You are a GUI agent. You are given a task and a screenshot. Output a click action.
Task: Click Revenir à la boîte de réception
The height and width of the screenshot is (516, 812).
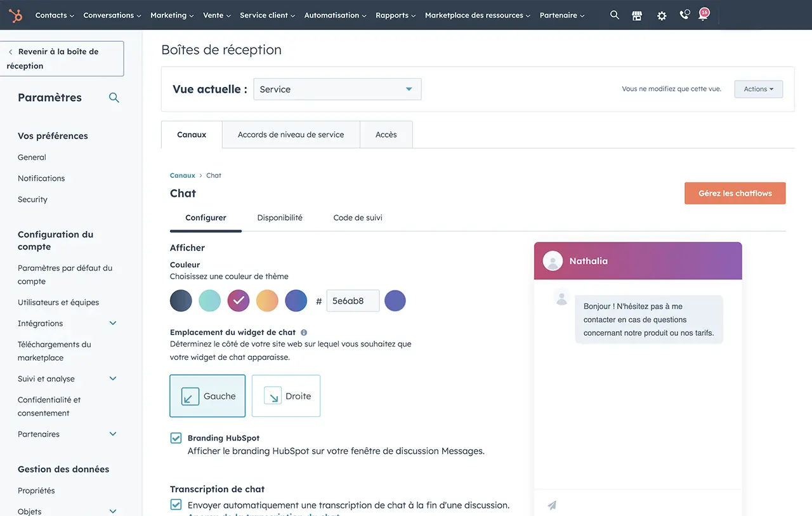[x=62, y=58]
